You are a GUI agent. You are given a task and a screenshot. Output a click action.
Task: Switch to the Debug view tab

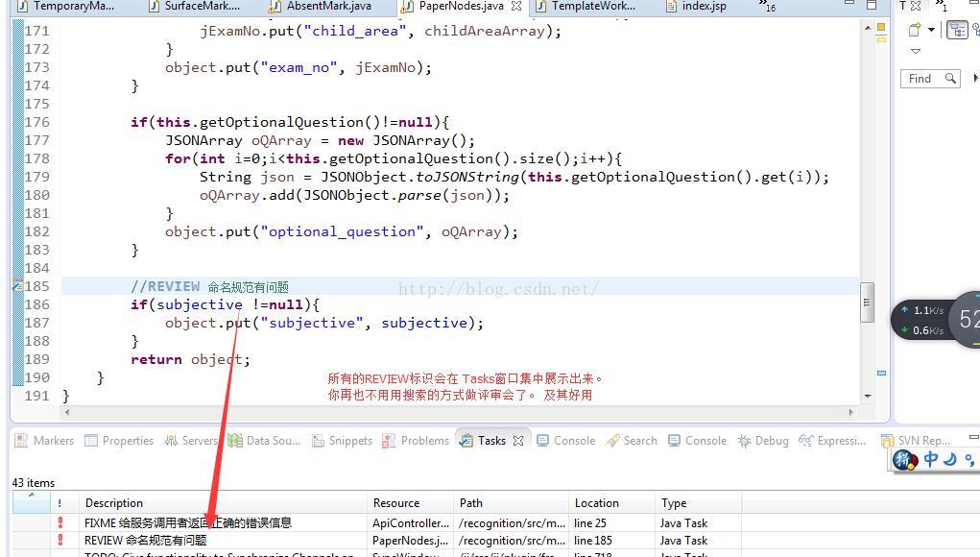(x=763, y=441)
